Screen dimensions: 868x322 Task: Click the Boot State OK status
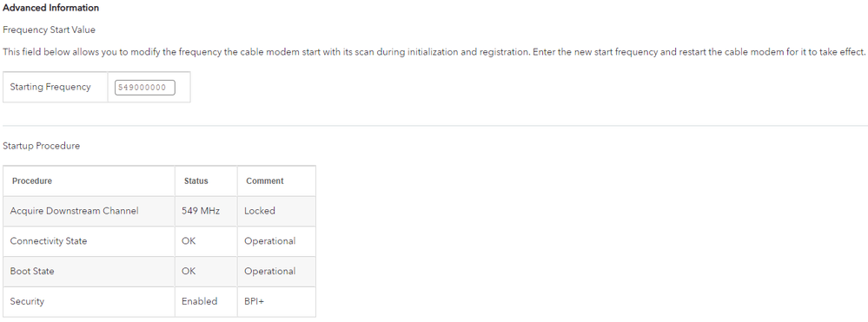click(x=206, y=271)
